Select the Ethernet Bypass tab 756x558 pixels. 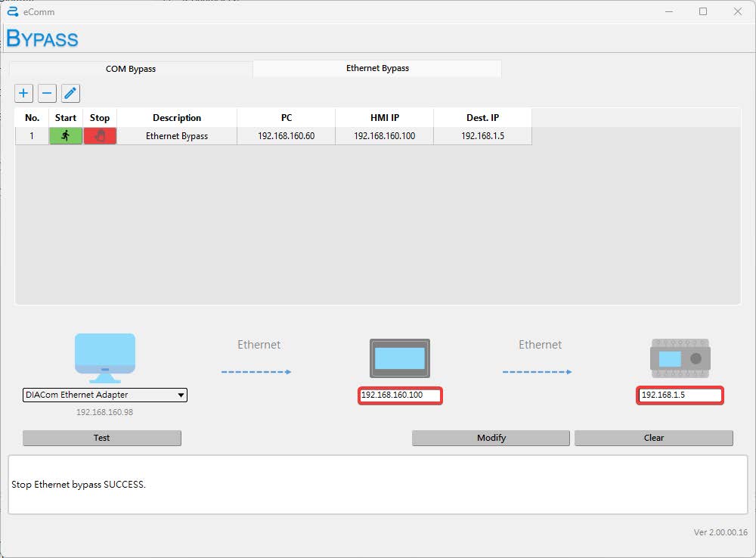(377, 68)
